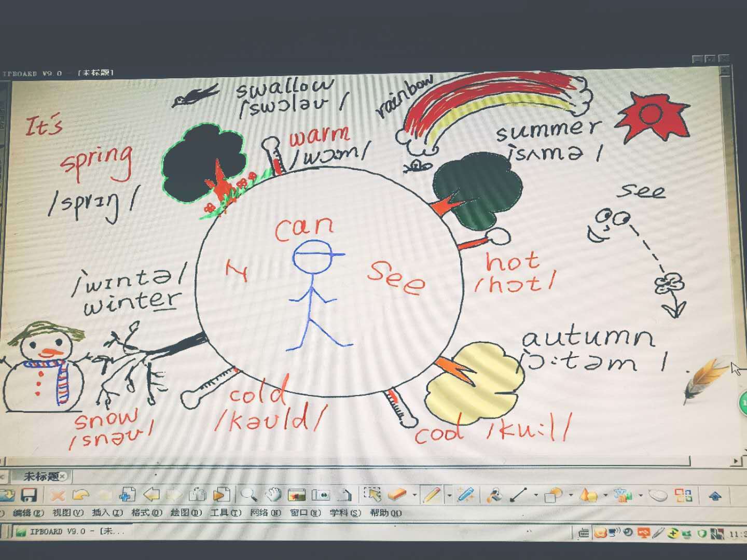The width and height of the screenshot is (747, 560).
Task: Choose the dashed selection arrow tool
Action: (372, 495)
